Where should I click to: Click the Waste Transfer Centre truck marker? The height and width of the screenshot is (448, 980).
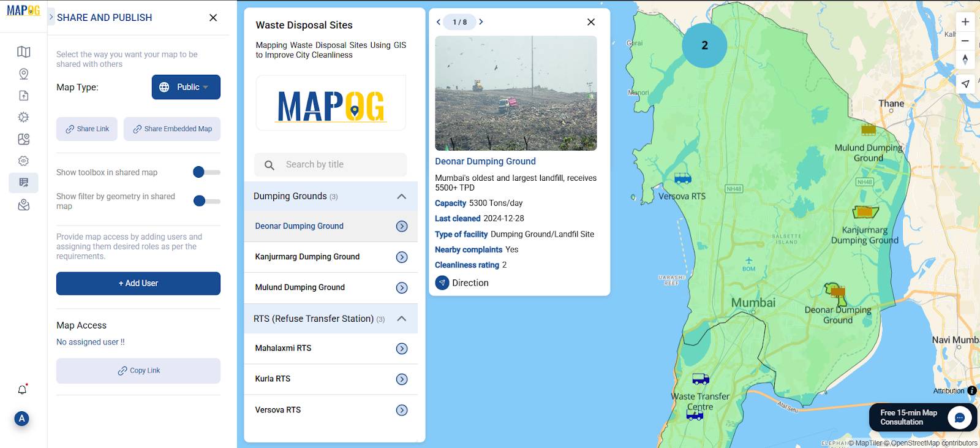695,415
